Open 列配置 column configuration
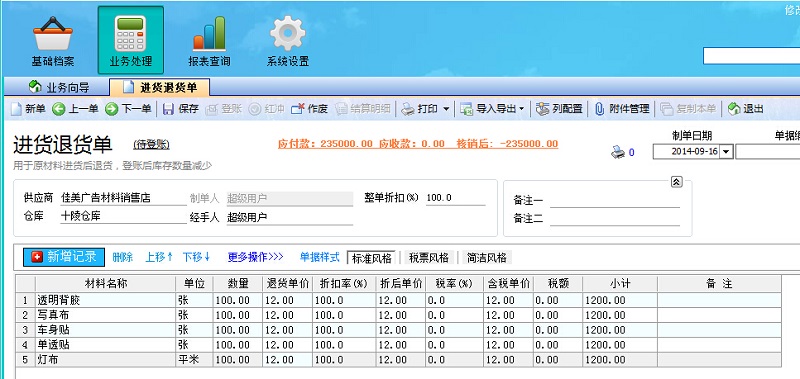Viewport: 800px width, 379px height. click(559, 109)
